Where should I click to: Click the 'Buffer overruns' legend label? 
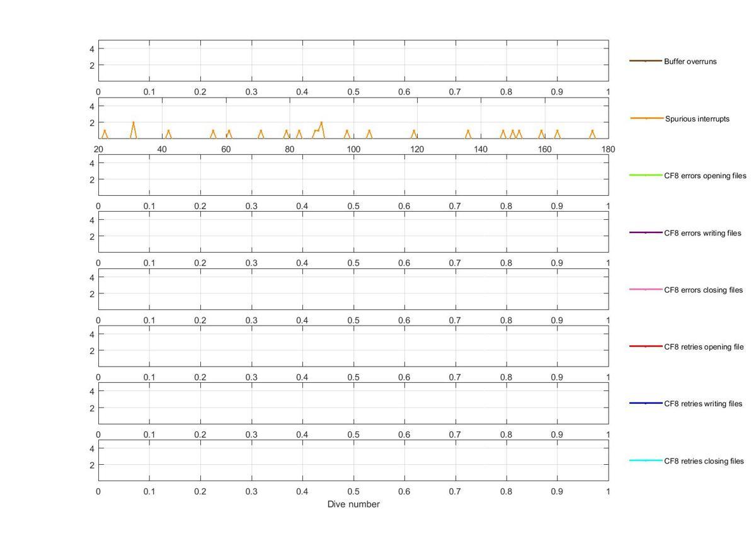click(690, 62)
